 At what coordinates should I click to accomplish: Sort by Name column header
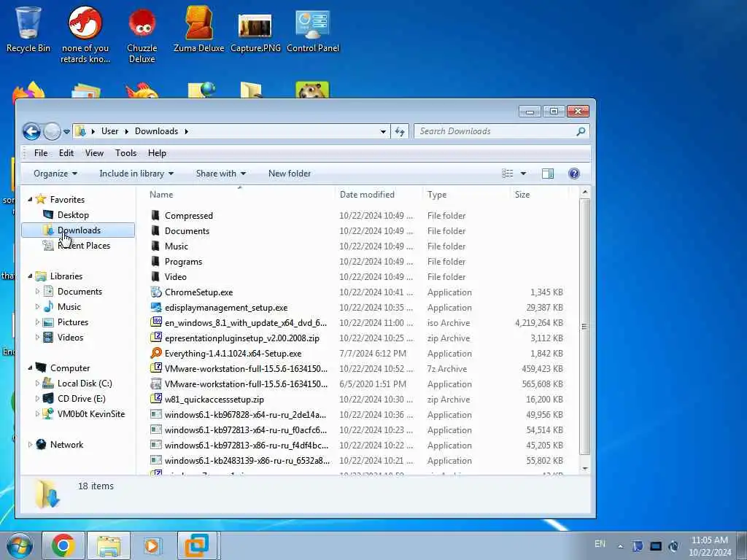(x=240, y=195)
